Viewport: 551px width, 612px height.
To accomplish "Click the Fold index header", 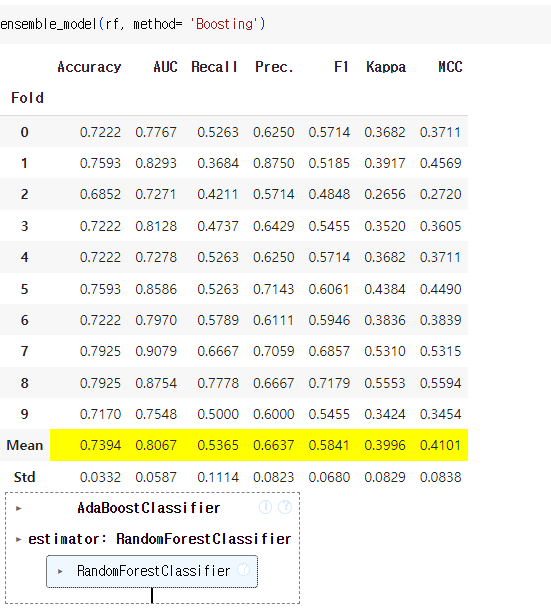I will coord(27,98).
